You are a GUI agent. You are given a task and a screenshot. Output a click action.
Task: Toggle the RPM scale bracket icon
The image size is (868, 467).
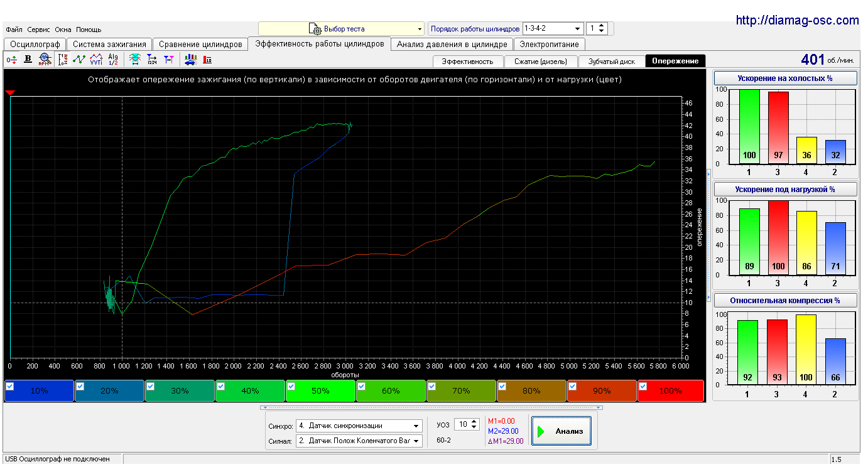point(63,60)
